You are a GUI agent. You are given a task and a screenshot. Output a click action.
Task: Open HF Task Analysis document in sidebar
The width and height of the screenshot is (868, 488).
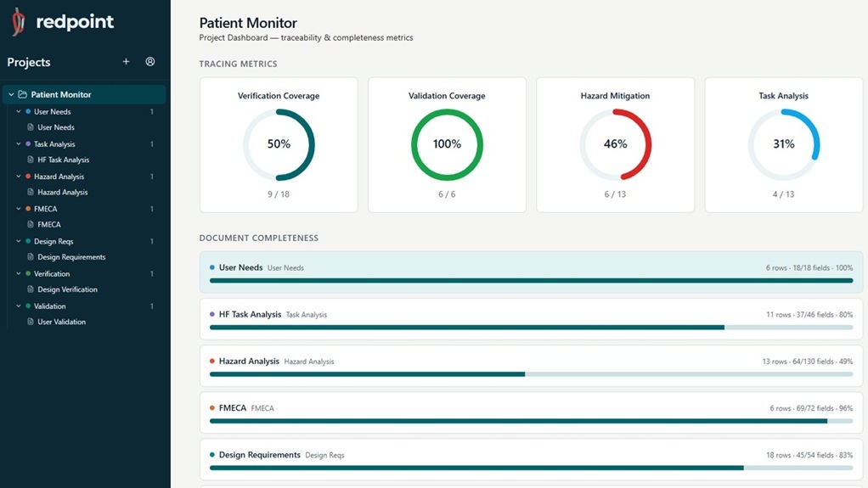coord(63,160)
